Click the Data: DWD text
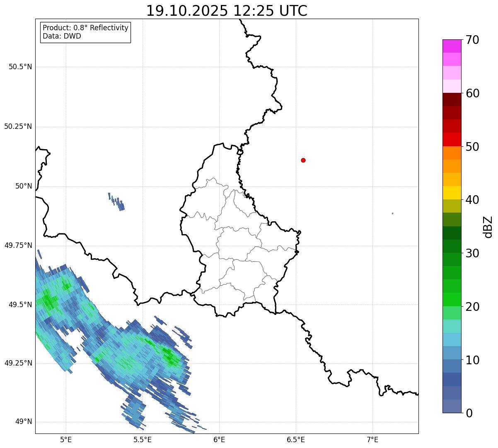Viewport: 498px width, 448px height. (x=62, y=36)
